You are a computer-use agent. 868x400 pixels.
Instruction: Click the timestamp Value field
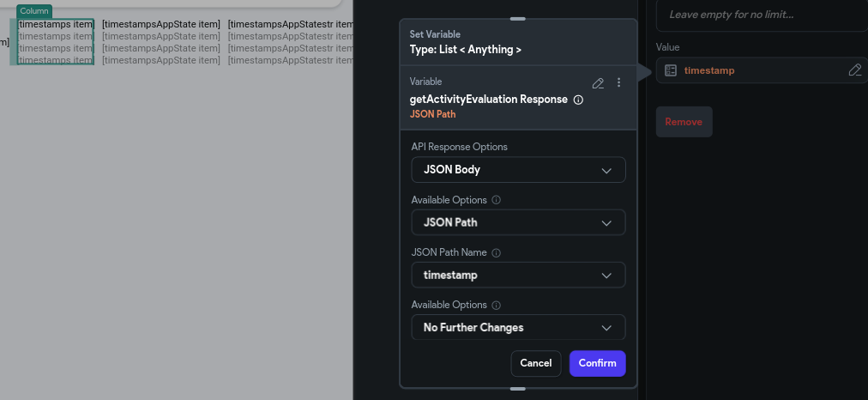point(762,70)
